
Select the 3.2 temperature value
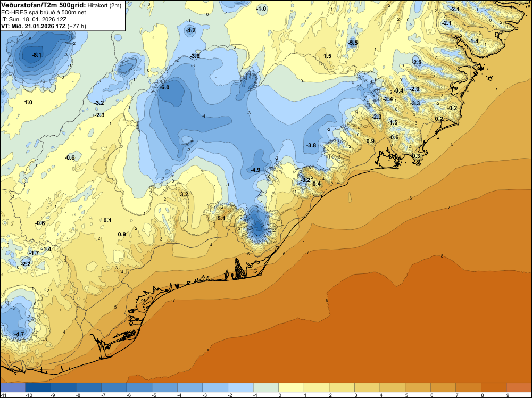184,194
